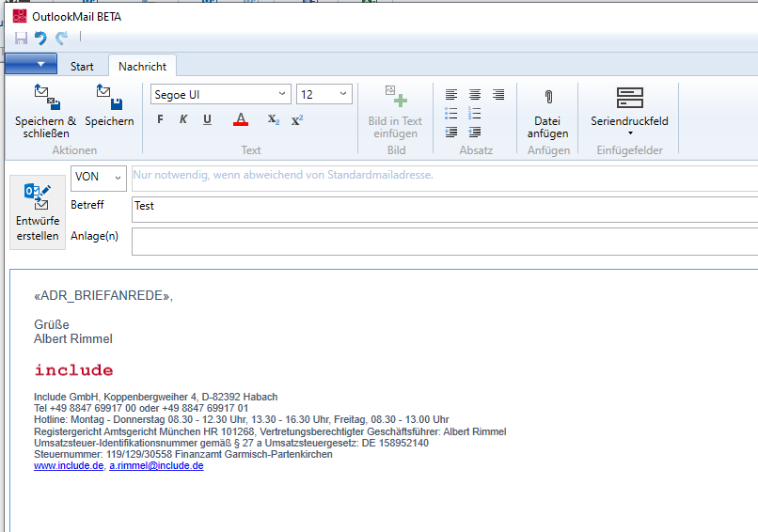Redo the last action
758x532 pixels.
pos(61,38)
